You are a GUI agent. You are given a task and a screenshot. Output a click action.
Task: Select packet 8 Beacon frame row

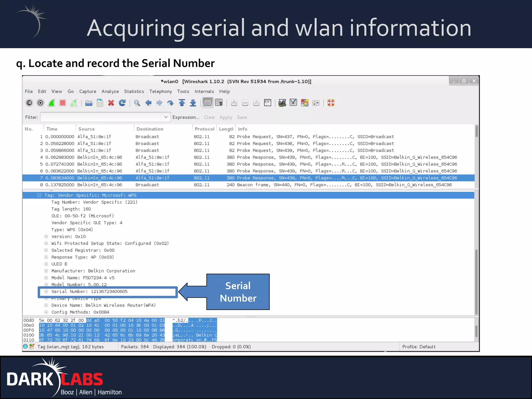click(248, 185)
